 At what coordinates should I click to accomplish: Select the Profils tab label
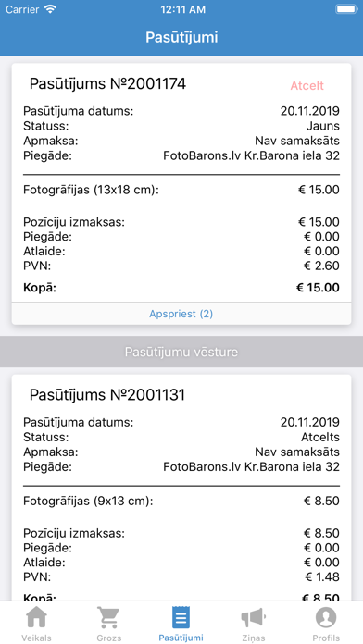click(x=326, y=638)
